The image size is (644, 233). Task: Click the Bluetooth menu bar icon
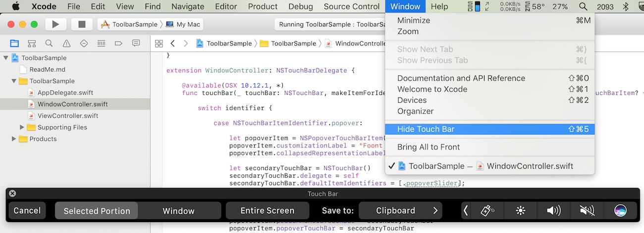tap(625, 6)
